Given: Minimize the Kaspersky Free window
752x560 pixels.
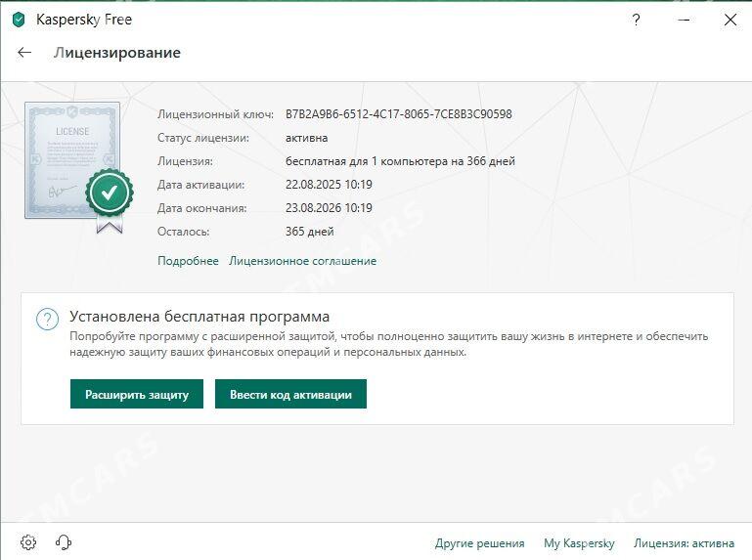Looking at the screenshot, I should [x=684, y=20].
